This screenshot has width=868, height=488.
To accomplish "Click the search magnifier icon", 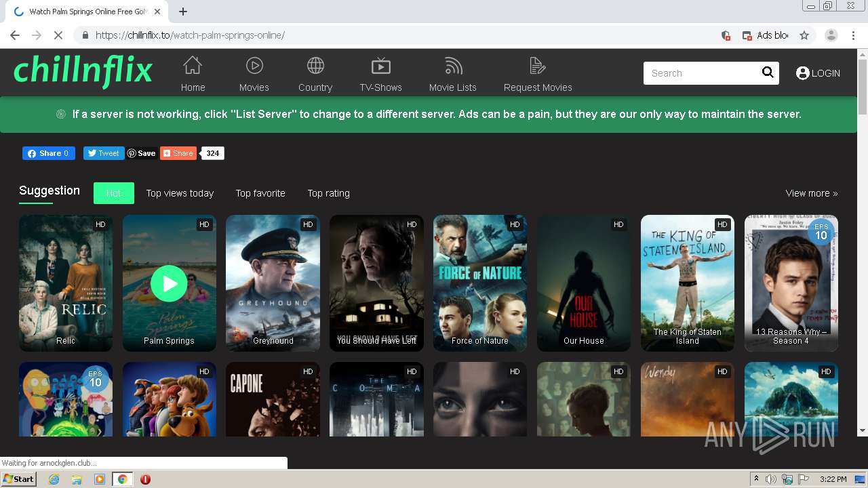I will click(x=768, y=73).
